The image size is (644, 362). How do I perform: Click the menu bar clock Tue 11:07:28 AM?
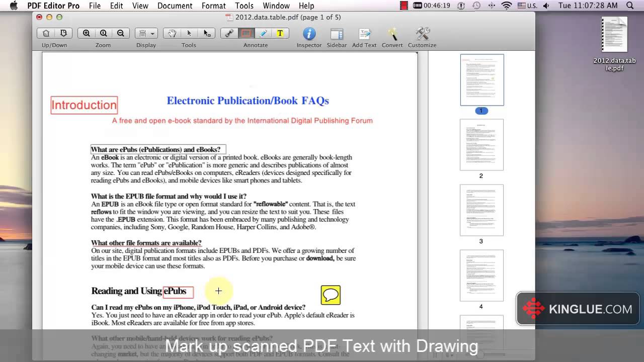pyautogui.click(x=588, y=6)
